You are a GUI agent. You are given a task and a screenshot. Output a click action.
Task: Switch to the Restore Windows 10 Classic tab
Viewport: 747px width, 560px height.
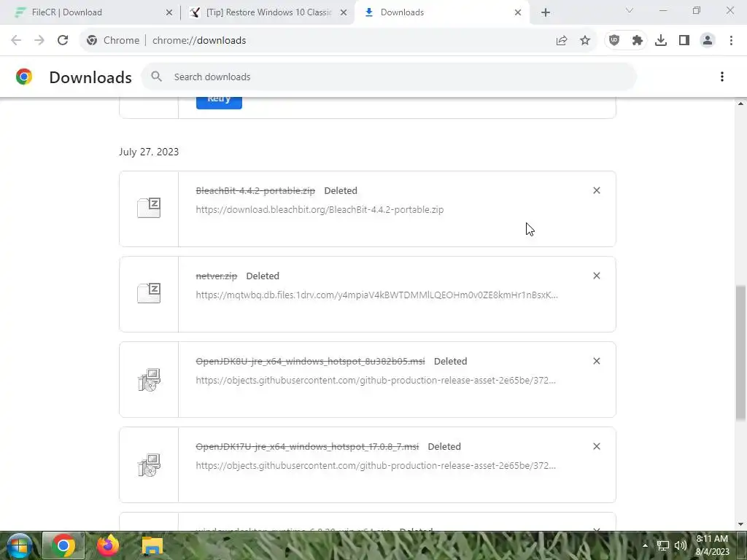click(x=268, y=12)
